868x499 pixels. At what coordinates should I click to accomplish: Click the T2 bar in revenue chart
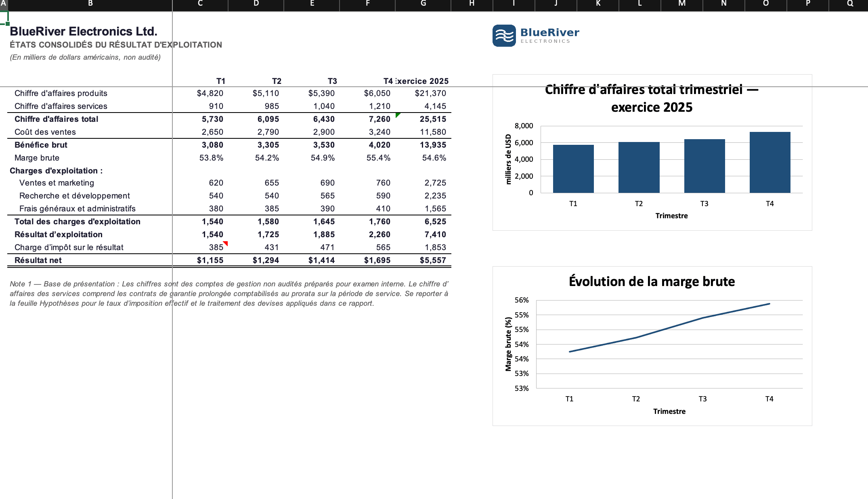tap(639, 167)
